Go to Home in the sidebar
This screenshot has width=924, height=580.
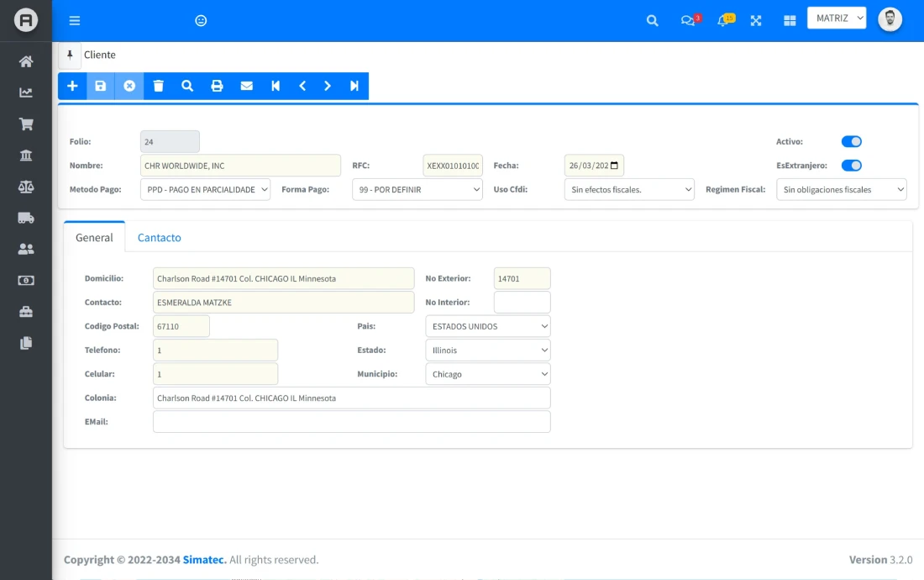tap(26, 61)
